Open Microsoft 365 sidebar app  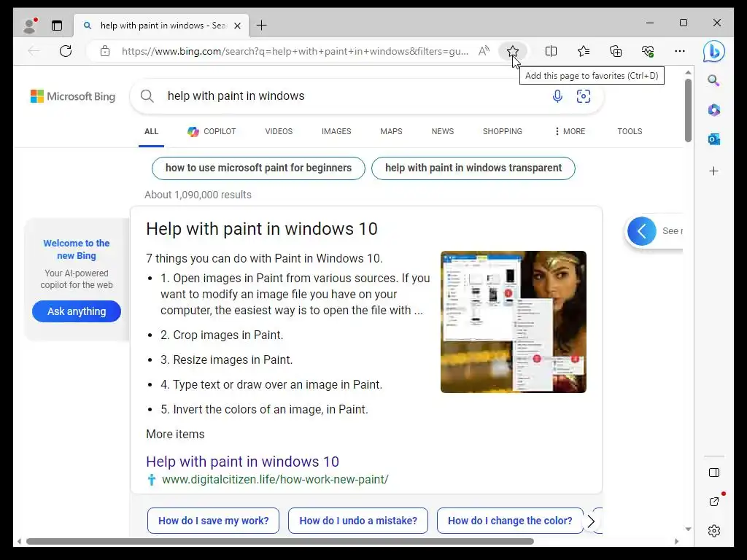pos(713,110)
